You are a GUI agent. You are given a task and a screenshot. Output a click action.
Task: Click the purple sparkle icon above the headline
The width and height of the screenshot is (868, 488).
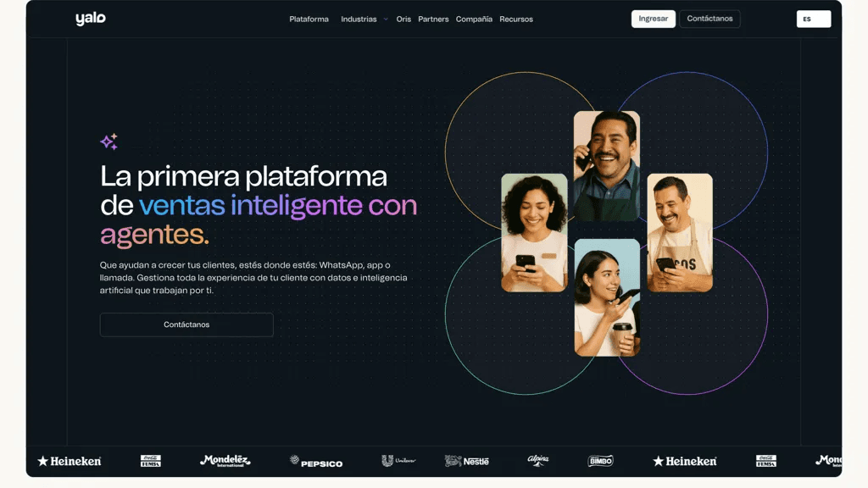pos(109,141)
